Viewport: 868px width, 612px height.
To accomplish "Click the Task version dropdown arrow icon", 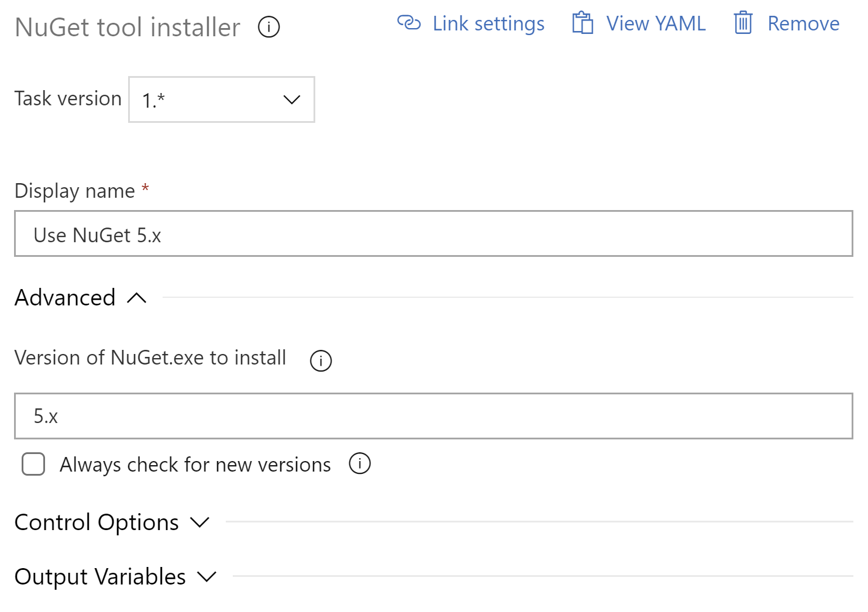I will (291, 99).
